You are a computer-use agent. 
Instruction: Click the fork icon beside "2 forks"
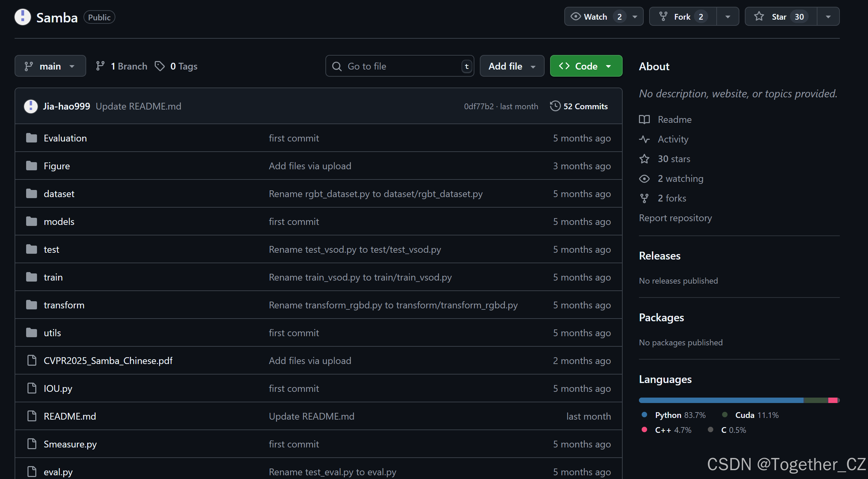click(644, 198)
